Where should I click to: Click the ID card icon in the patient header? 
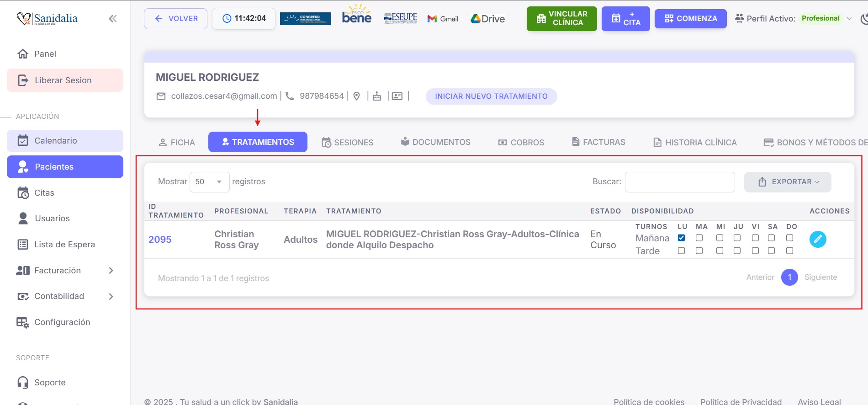point(397,96)
